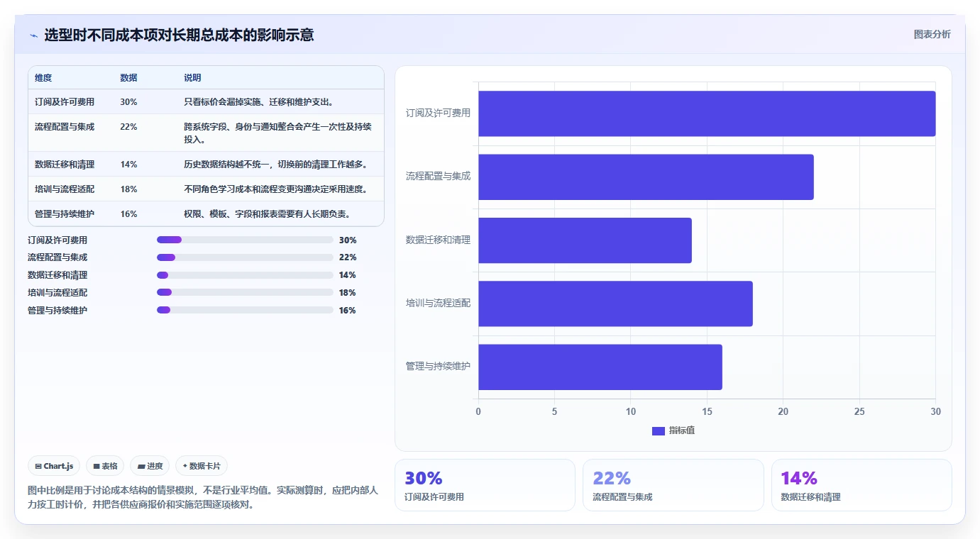980x539 pixels.
Task: Click the 18% progress percentage label
Action: pos(348,293)
